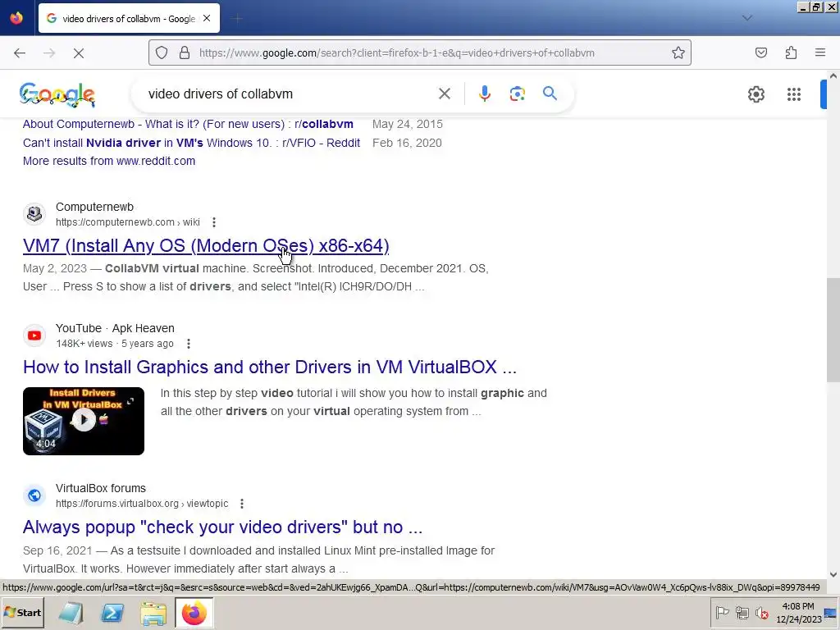The image size is (840, 630).
Task: Expand the list all tabs dropdown
Action: 747,18
